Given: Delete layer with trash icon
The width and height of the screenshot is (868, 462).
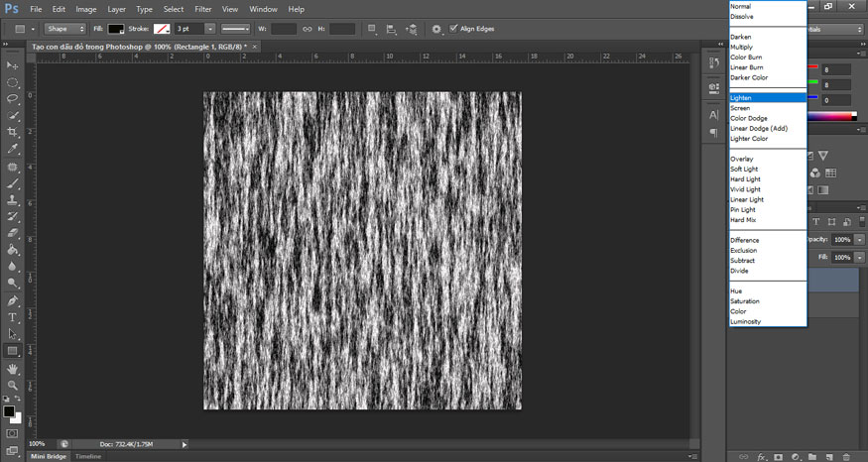Looking at the screenshot, I should 846,457.
